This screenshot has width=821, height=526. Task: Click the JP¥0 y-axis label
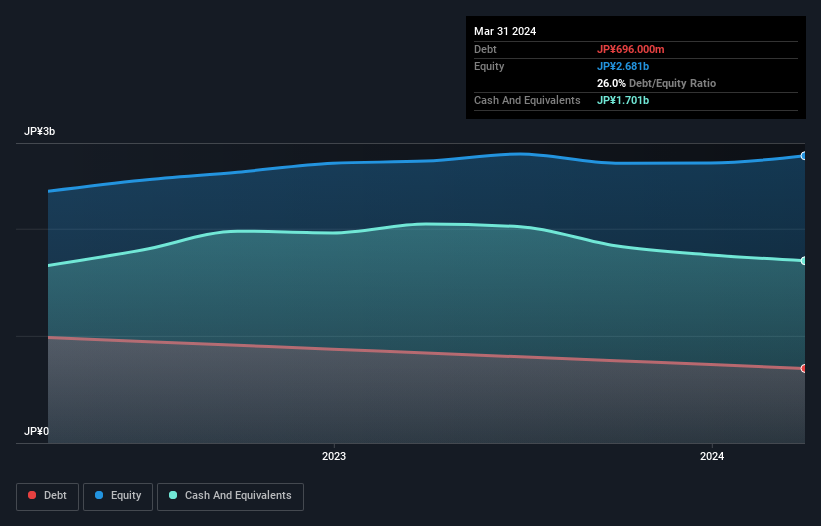36,431
